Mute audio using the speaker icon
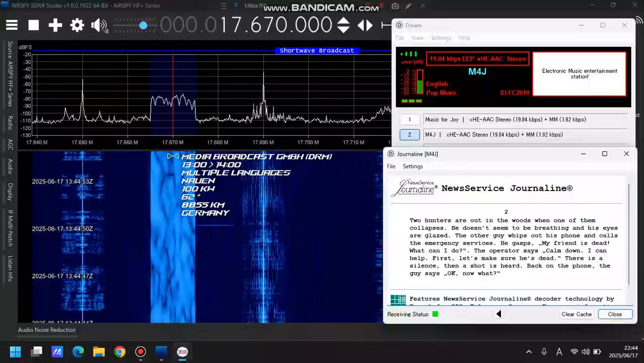644x363 pixels. pyautogui.click(x=98, y=25)
